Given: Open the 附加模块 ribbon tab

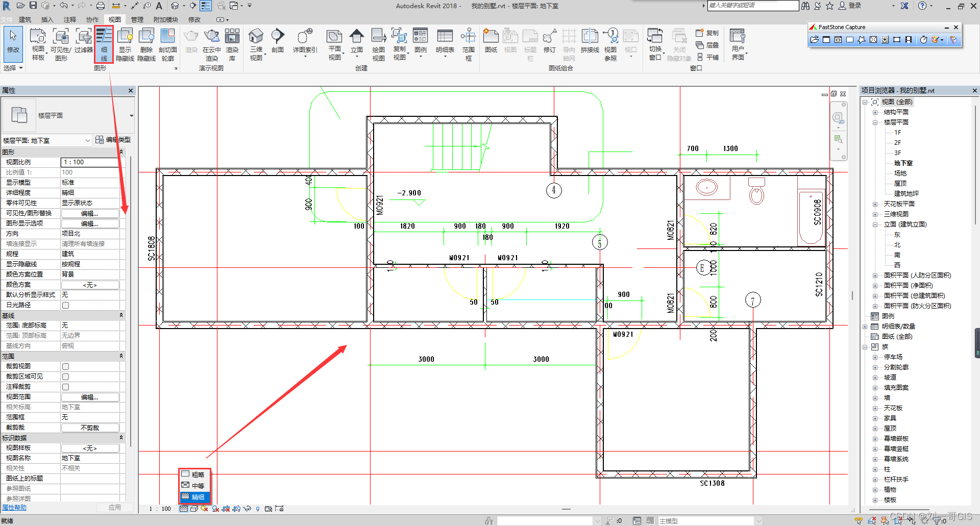Looking at the screenshot, I should pos(166,19).
